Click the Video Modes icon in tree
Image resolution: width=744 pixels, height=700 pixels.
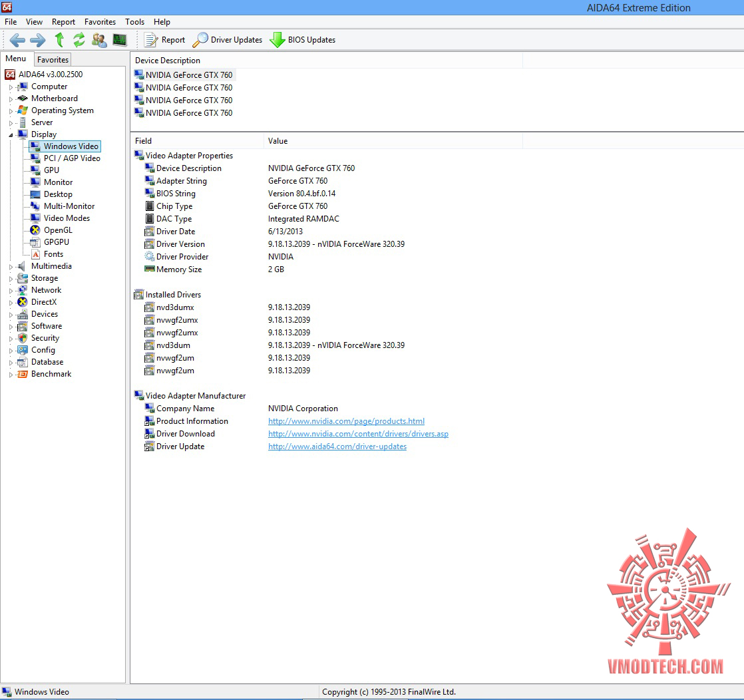35,218
